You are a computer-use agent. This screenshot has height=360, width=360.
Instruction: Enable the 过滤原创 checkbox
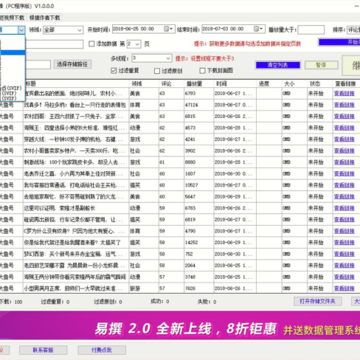157,71
